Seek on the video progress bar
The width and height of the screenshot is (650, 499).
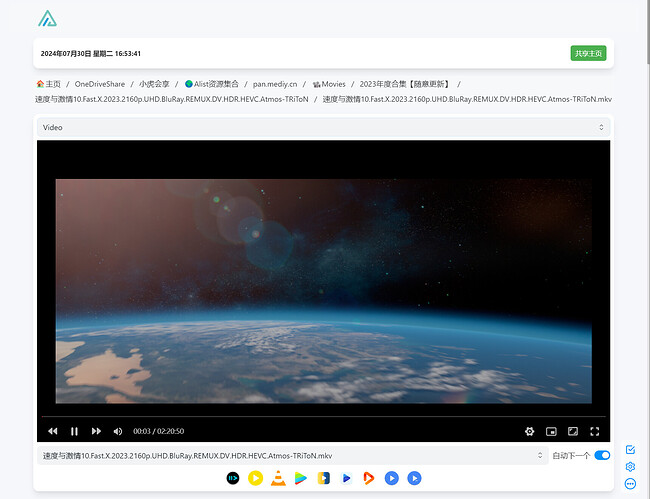(x=323, y=416)
